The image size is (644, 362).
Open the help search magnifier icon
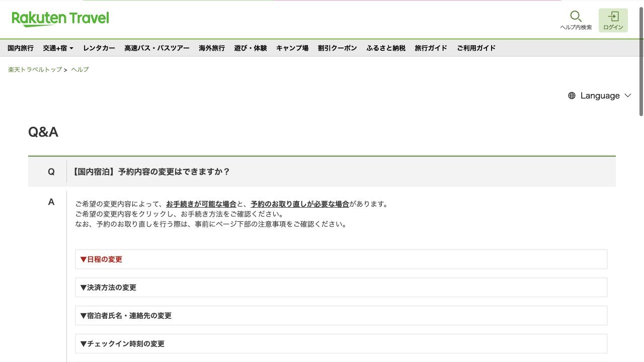tap(576, 16)
